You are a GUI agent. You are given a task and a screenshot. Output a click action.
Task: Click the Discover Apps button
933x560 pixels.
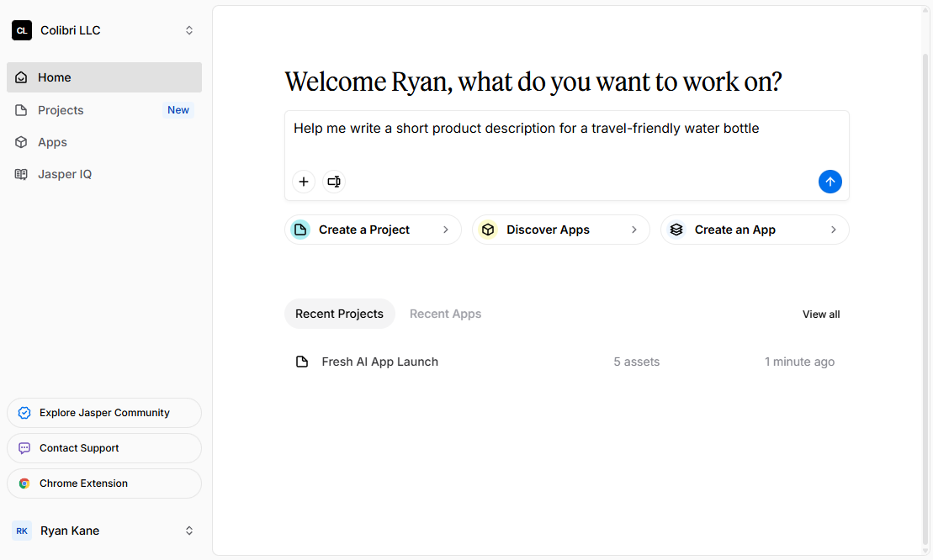click(560, 230)
